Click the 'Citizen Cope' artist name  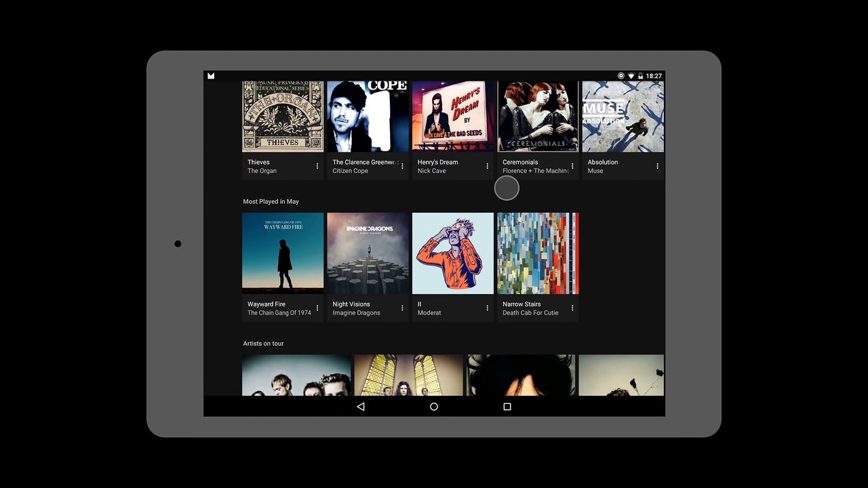[350, 171]
